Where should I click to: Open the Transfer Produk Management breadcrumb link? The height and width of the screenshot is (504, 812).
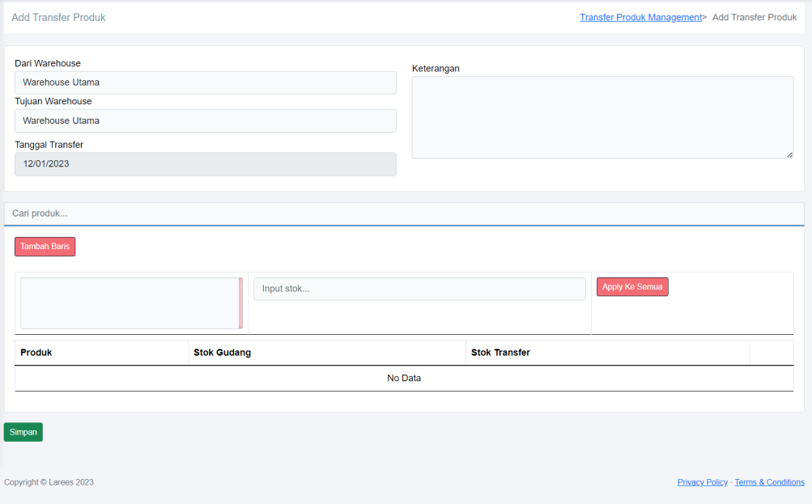(x=640, y=17)
